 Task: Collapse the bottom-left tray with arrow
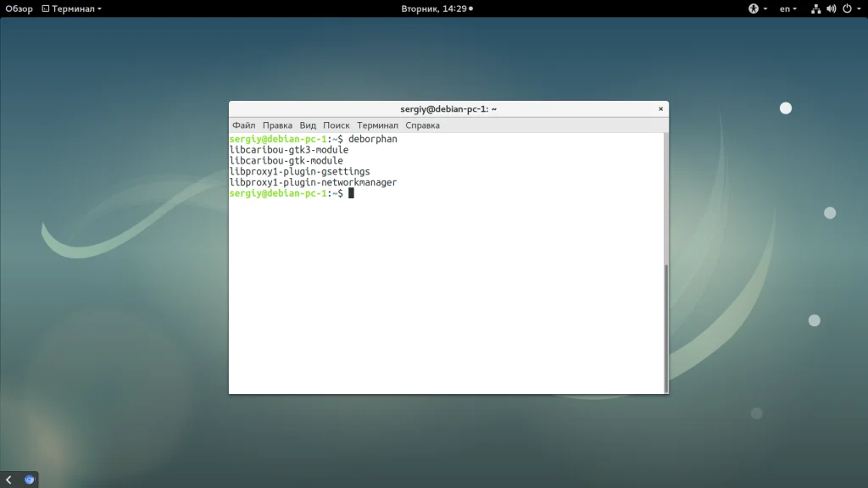click(8, 480)
